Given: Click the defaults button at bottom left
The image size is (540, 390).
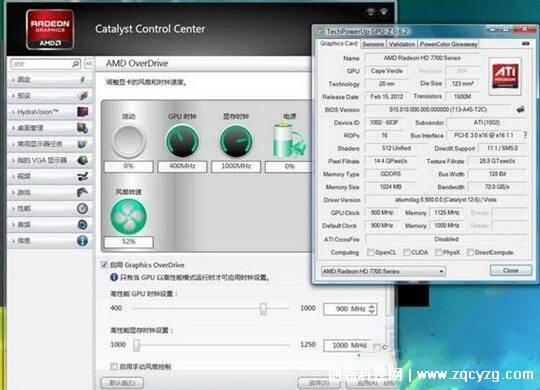Looking at the screenshot, I should click(x=122, y=383).
